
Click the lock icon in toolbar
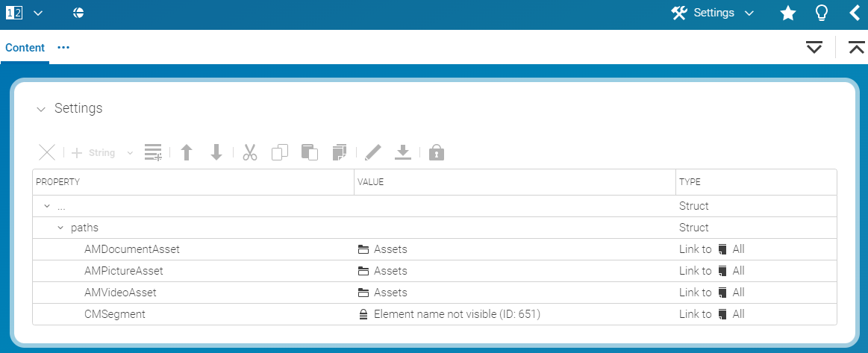coord(437,153)
